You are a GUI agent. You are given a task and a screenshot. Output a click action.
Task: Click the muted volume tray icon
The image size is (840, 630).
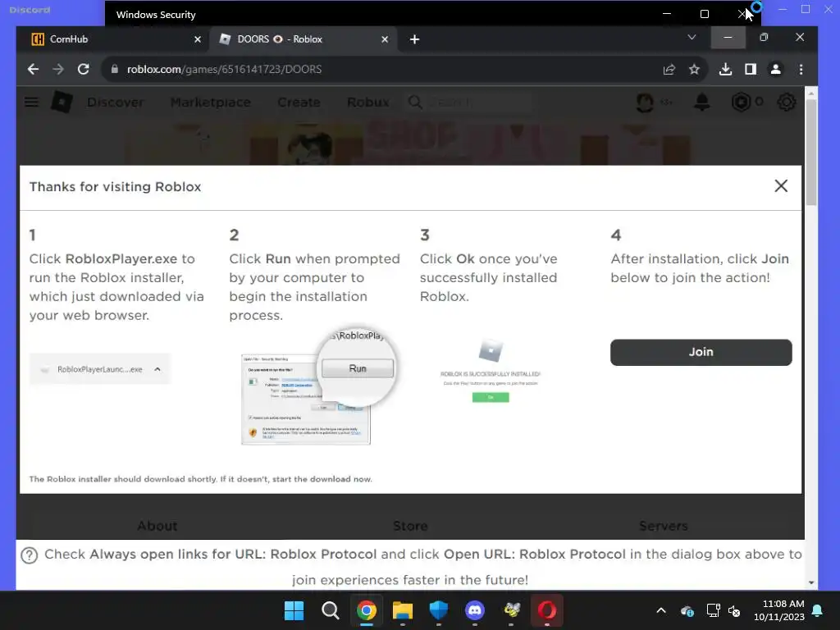click(x=734, y=610)
